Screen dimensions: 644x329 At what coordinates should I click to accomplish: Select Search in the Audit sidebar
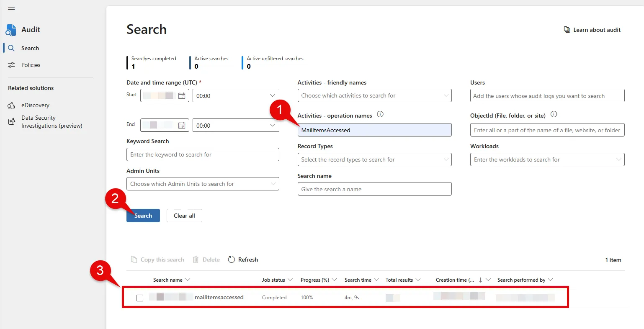tap(30, 48)
